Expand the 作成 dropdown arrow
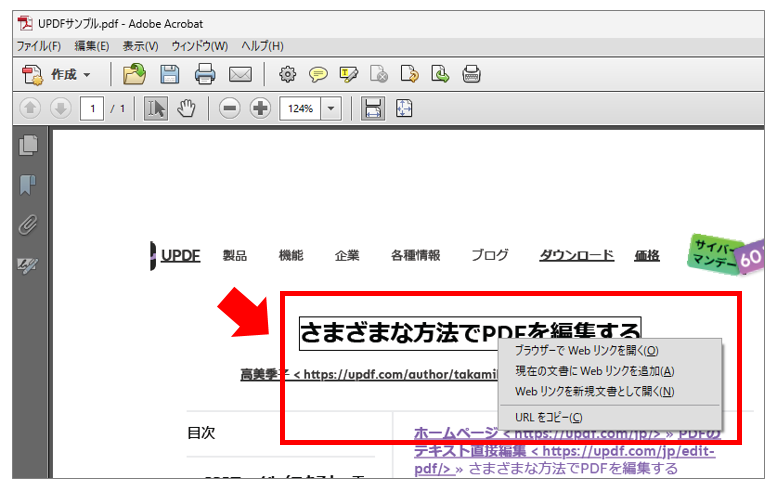The height and width of the screenshot is (485, 780). tap(87, 75)
